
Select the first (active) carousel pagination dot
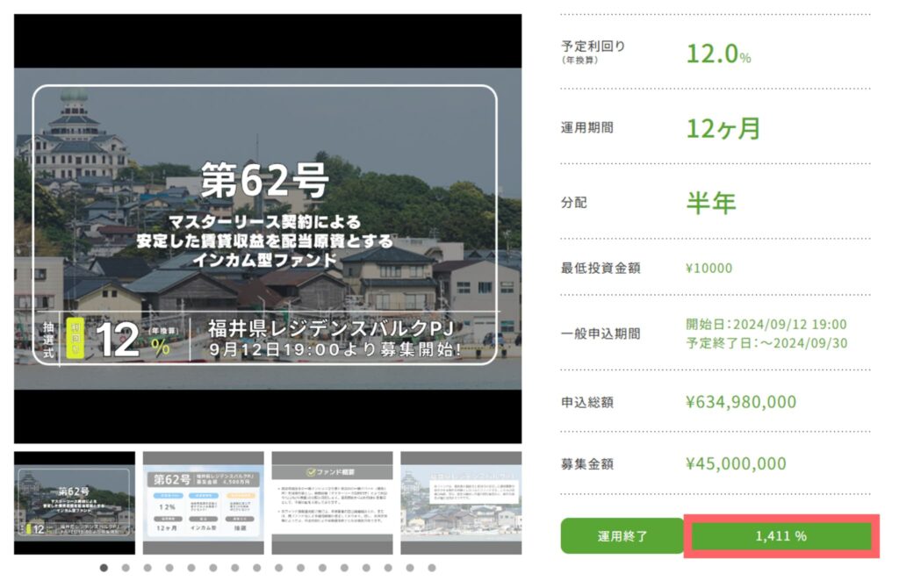(104, 568)
